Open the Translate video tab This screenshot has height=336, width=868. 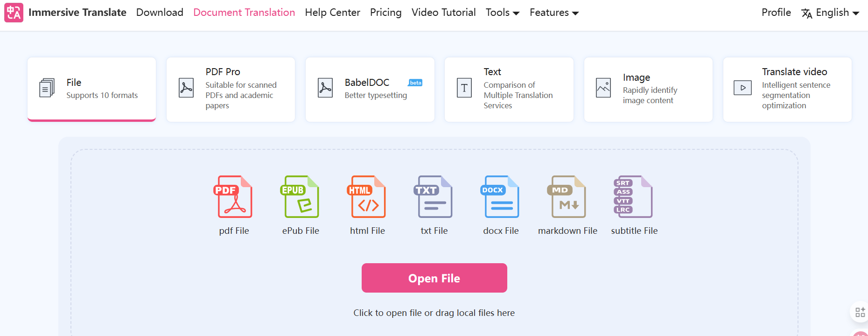click(x=787, y=89)
